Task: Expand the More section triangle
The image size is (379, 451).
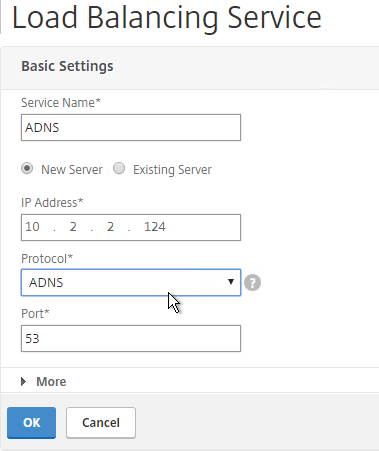Action: (23, 381)
